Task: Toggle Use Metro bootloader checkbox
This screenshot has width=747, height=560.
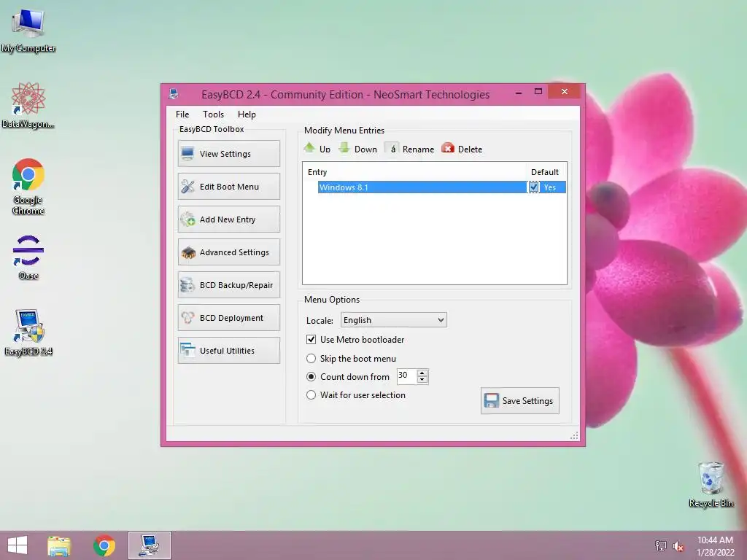Action: 311,340
